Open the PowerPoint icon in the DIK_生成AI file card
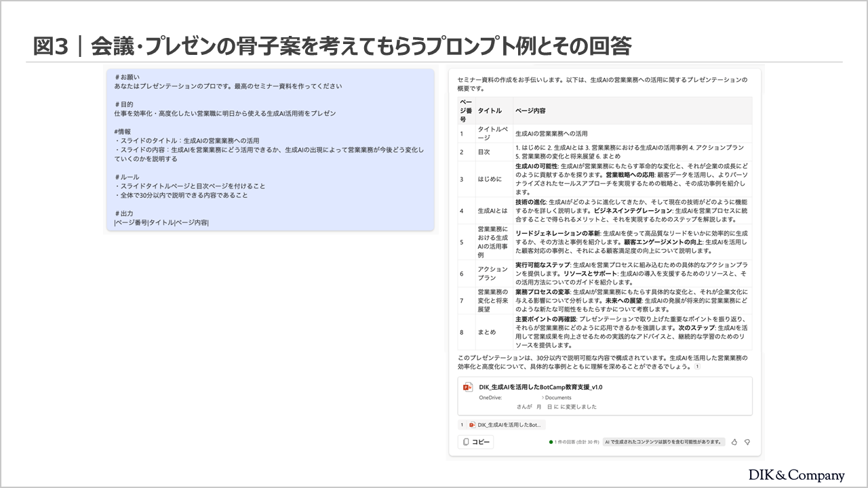Screen dimensions: 868x488 (x=467, y=388)
